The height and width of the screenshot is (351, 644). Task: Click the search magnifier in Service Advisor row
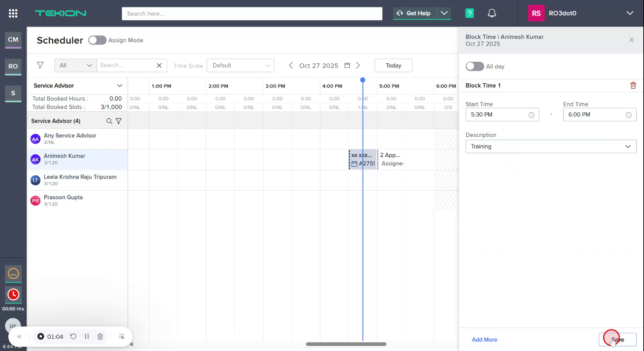[109, 121]
